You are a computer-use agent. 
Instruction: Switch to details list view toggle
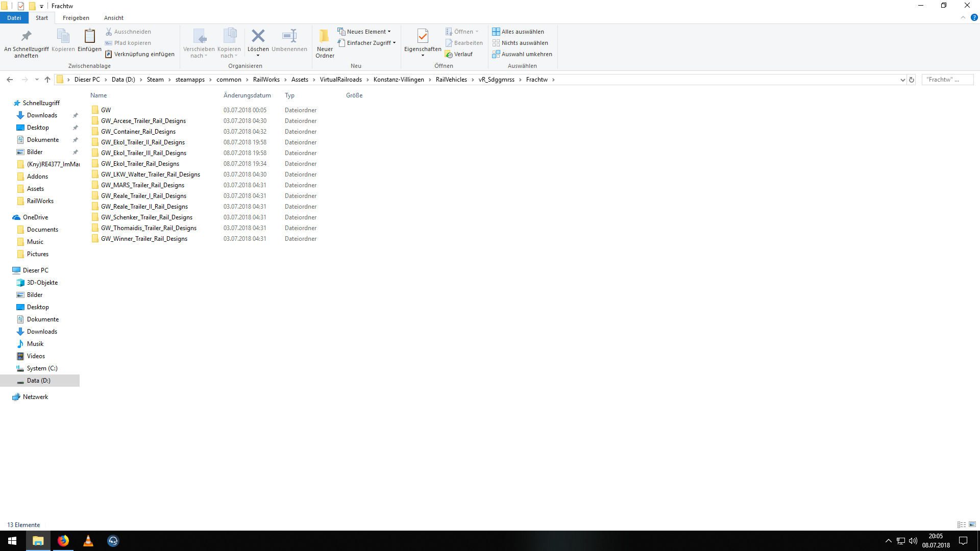click(962, 524)
